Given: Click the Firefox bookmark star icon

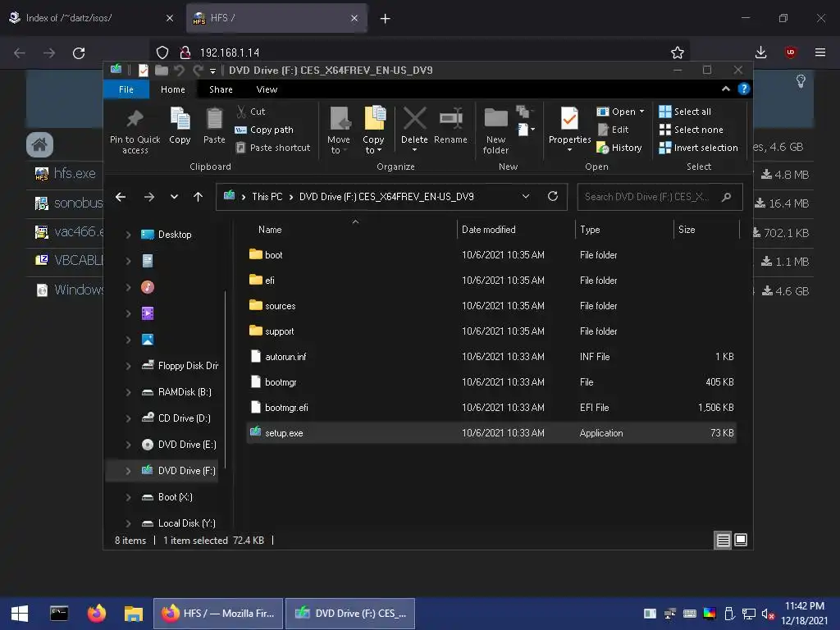Looking at the screenshot, I should point(677,52).
